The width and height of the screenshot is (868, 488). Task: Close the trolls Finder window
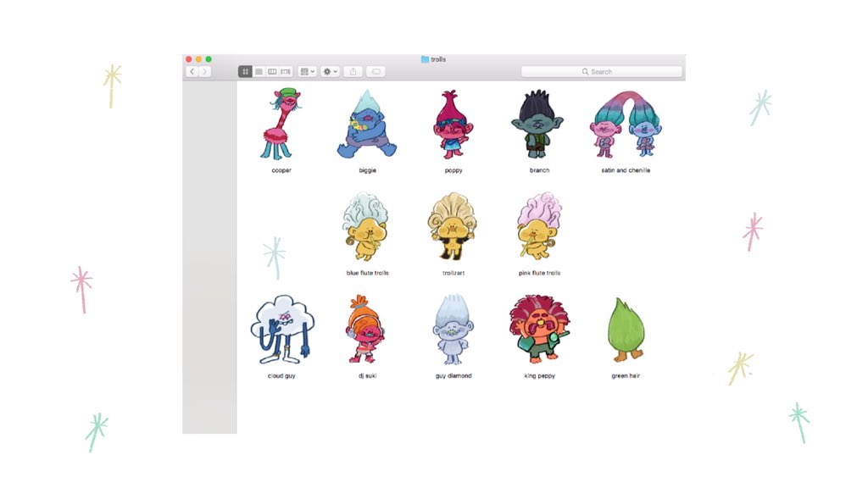[x=189, y=59]
